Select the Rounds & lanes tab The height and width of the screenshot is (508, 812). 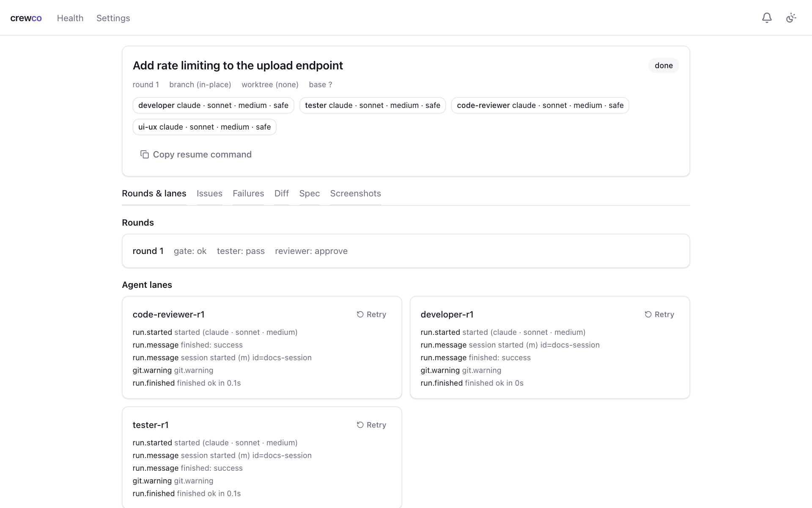[x=154, y=193]
